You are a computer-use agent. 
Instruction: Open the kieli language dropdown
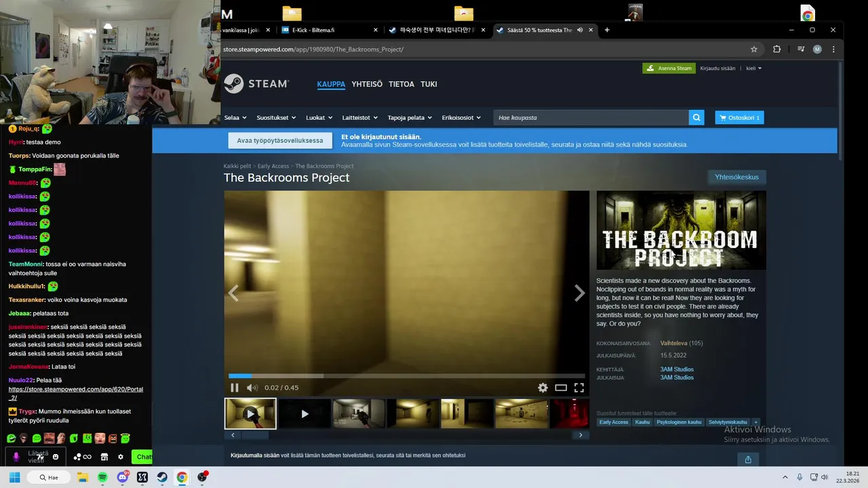tap(754, 68)
